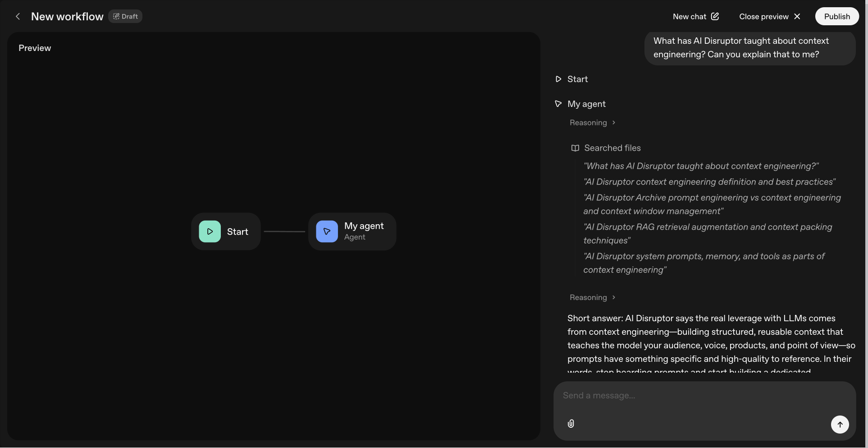Select the green Start node icon

click(x=210, y=231)
